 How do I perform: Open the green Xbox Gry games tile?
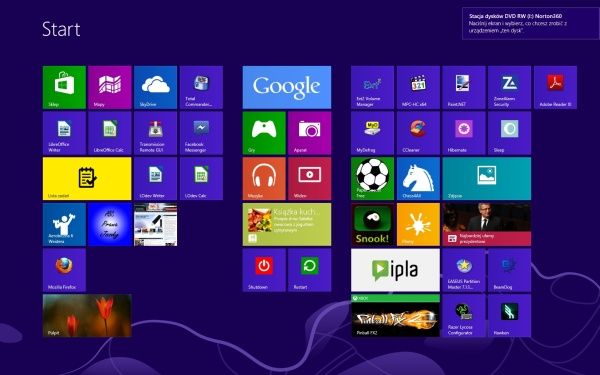coord(264,133)
